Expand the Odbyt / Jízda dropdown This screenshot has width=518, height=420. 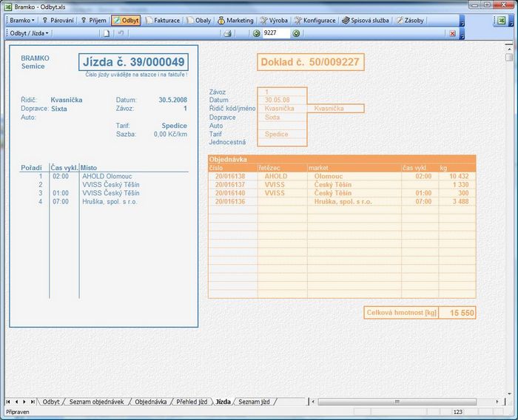pos(29,33)
